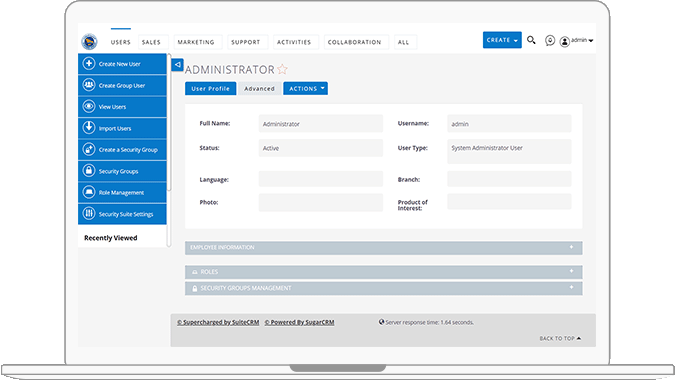Open search with the magnifier icon
Image resolution: width=675 pixels, height=380 pixels.
(531, 40)
